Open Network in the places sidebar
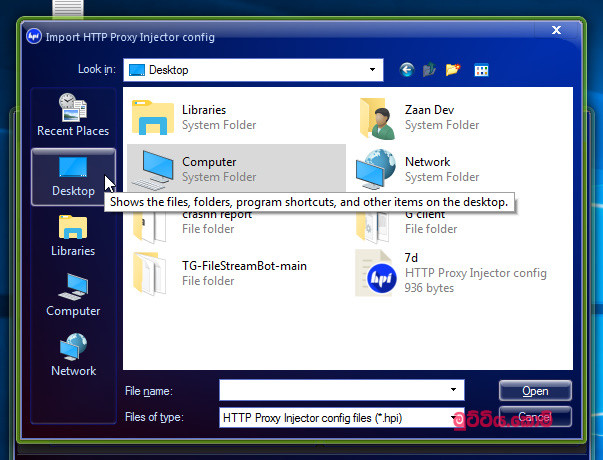This screenshot has height=460, width=603. tap(73, 355)
